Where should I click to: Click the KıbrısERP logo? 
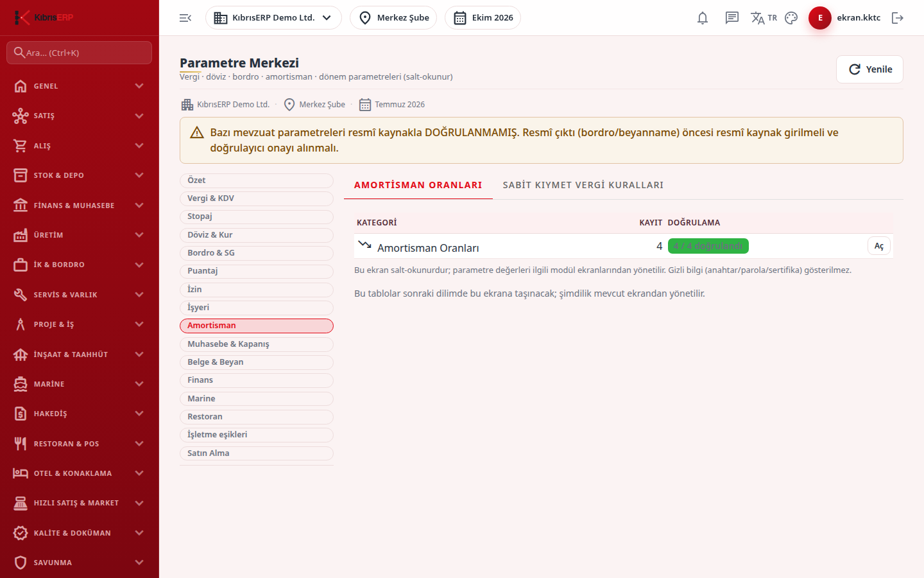tap(44, 17)
